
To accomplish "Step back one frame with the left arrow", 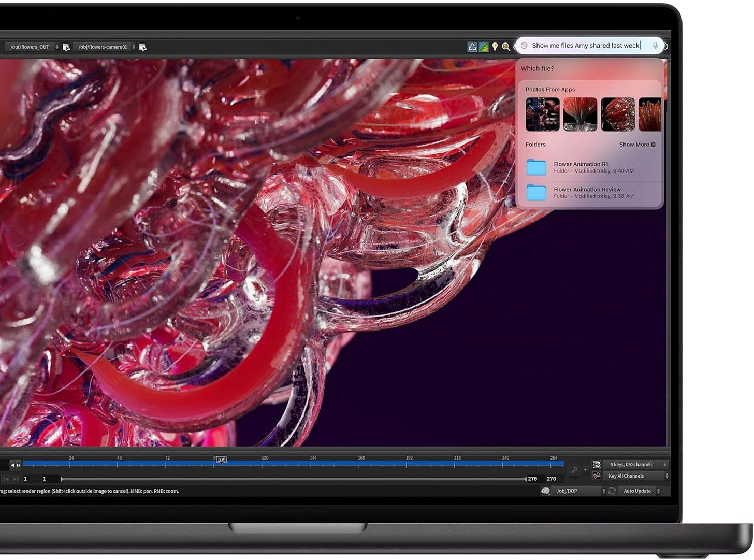I will tap(12, 465).
